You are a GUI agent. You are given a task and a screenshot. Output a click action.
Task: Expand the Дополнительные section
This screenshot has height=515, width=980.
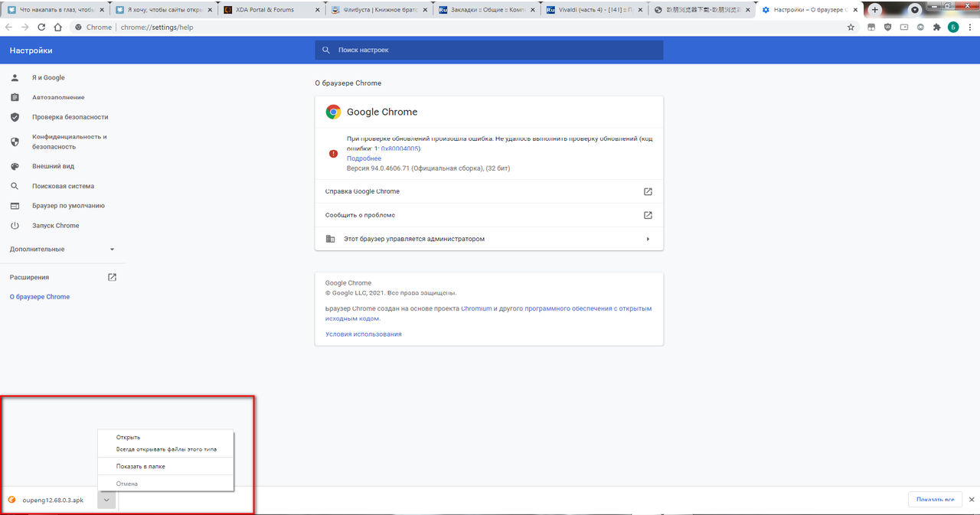tap(61, 249)
